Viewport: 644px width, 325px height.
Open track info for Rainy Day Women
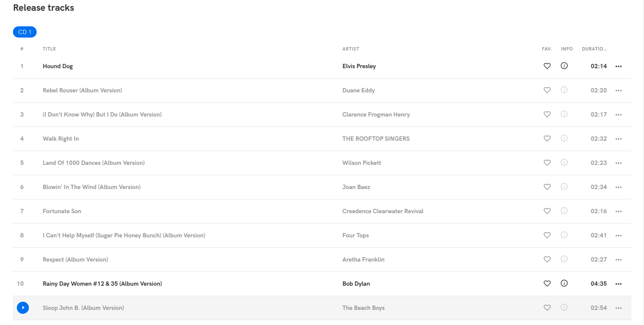click(564, 284)
